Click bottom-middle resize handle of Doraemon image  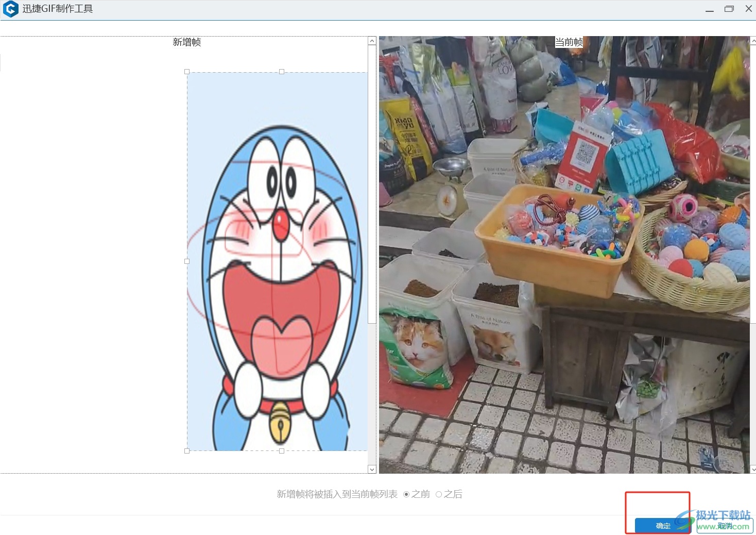[282, 451]
